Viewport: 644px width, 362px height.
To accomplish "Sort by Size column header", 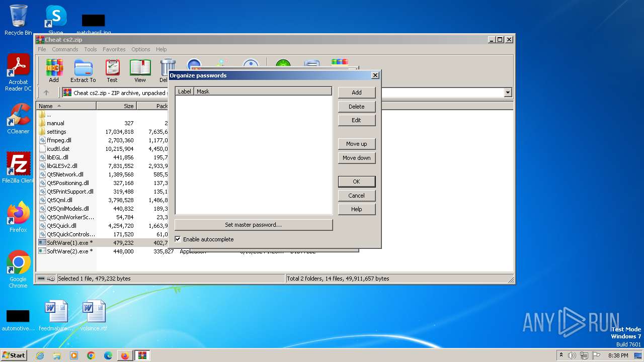I will 117,106.
